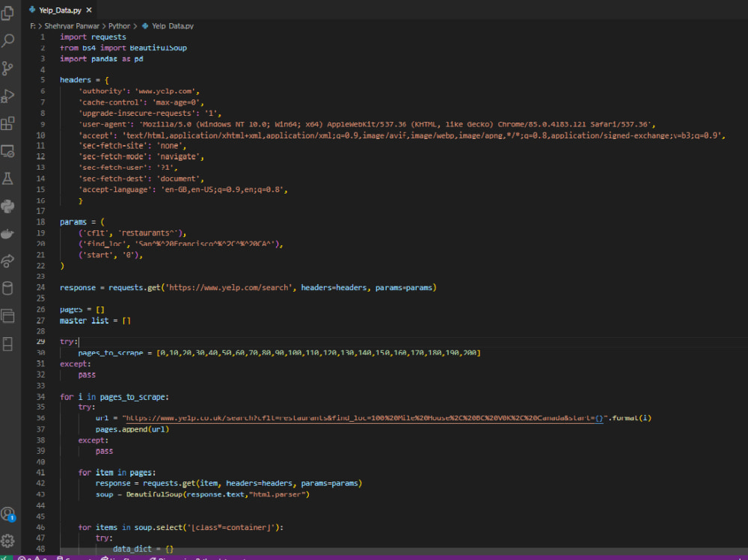
Task: Click the 'user-agent' header key
Action: coord(105,125)
